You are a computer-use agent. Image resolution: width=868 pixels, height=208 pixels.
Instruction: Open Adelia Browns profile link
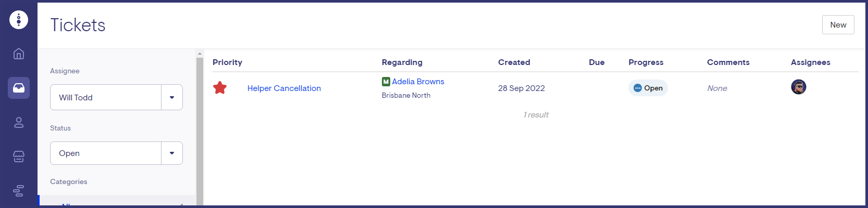418,82
